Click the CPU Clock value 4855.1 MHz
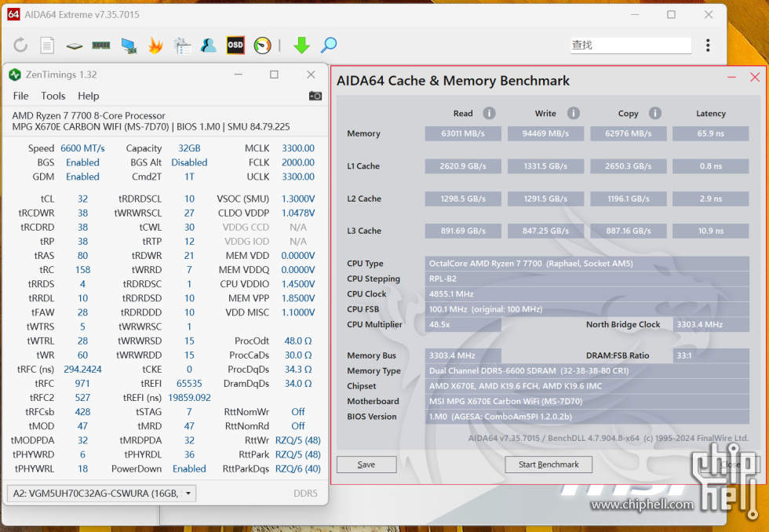The width and height of the screenshot is (769, 532). point(587,293)
